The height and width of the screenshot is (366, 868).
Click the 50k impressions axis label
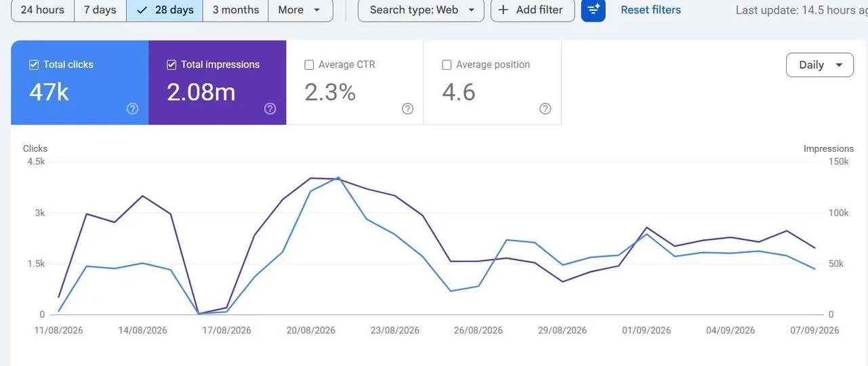[836, 264]
